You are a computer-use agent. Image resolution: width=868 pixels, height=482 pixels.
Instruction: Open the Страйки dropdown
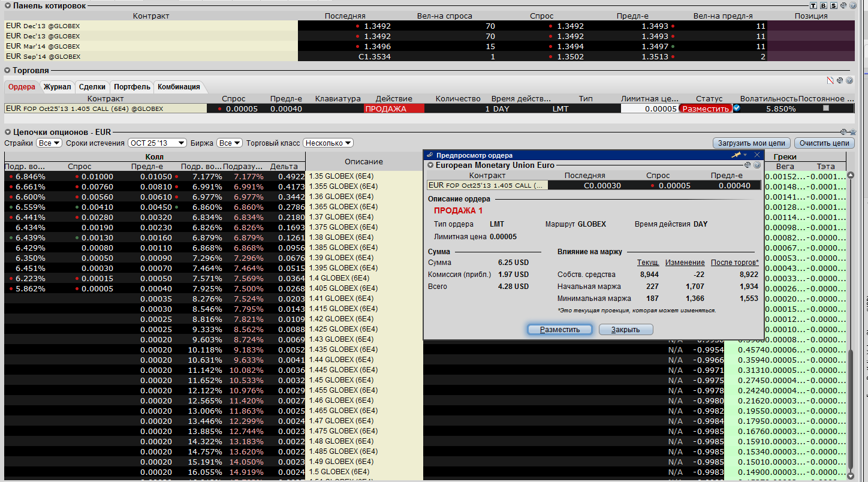tap(49, 143)
